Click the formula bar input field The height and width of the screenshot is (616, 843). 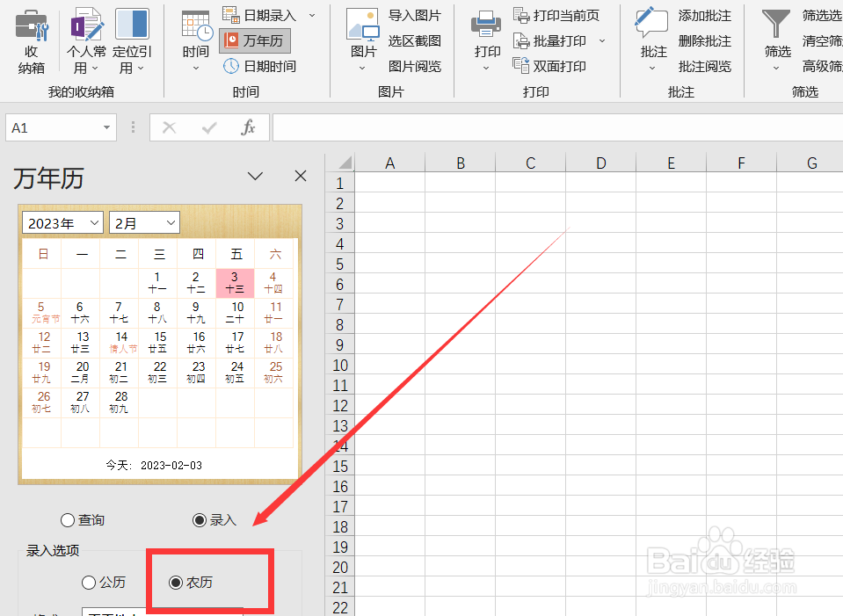(557, 128)
